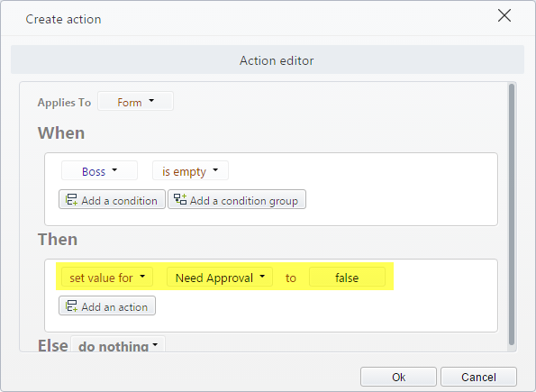The height and width of the screenshot is (392, 536).
Task: Click the action editor vertical scrollbar
Action: point(512,214)
